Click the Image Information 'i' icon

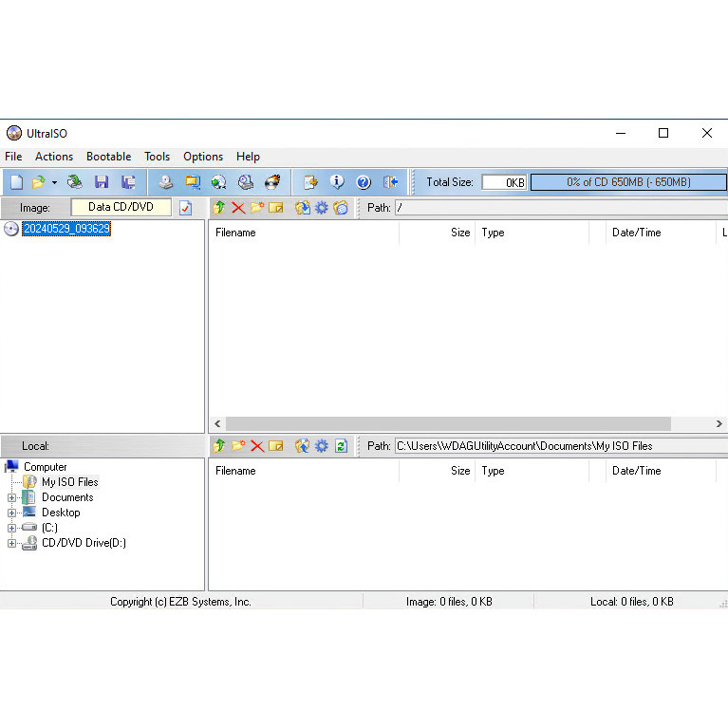(x=336, y=182)
